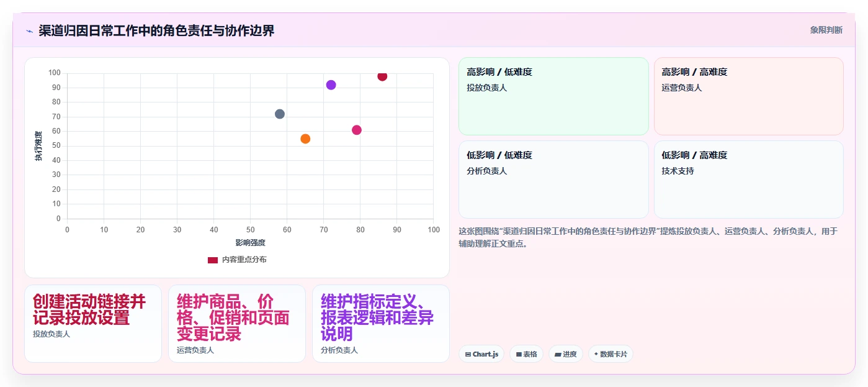
Task: Click the 进度 tag chip
Action: (566, 354)
